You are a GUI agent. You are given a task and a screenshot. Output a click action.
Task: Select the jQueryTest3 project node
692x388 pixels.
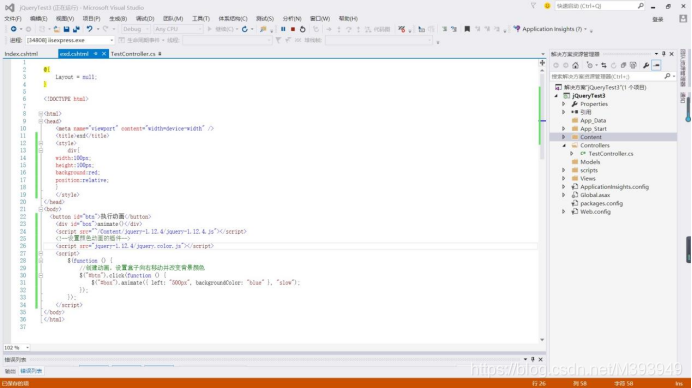point(588,96)
